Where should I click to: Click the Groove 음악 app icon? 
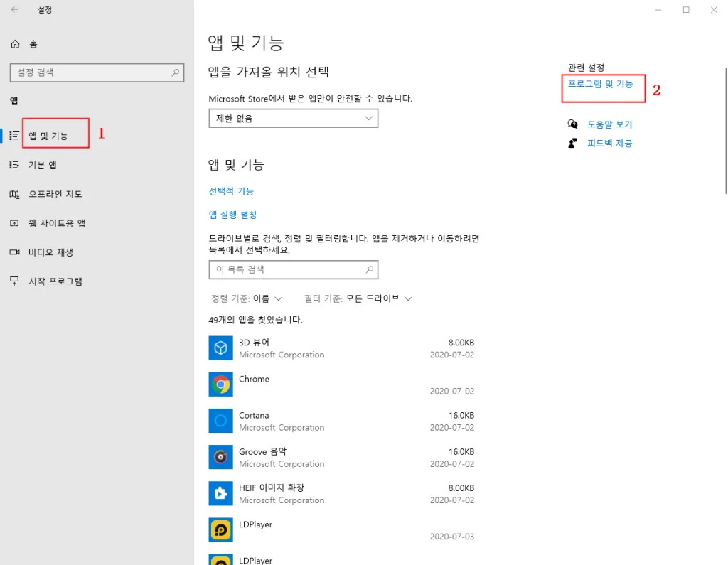[220, 457]
